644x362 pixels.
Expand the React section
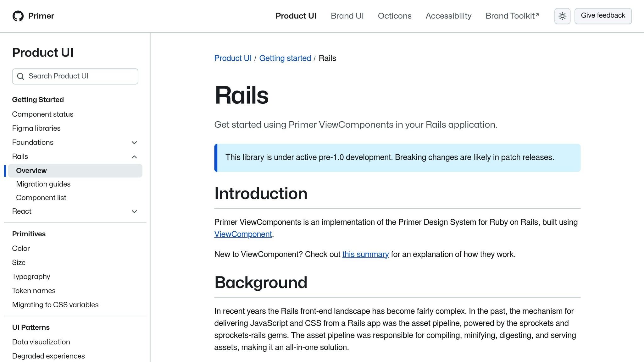[134, 211]
